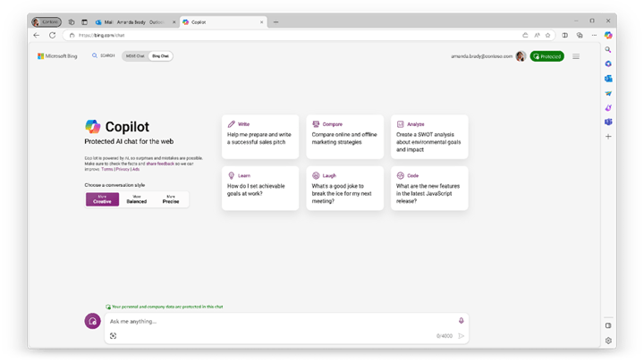Click the add image icon in chat box
This screenshot has height=362, width=644.
pos(114,336)
